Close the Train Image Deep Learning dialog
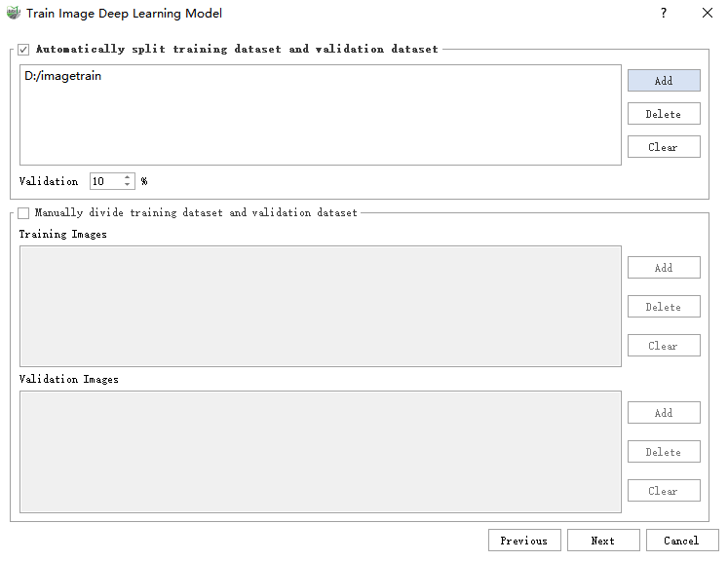Image resolution: width=728 pixels, height=561 pixels. coord(708,14)
